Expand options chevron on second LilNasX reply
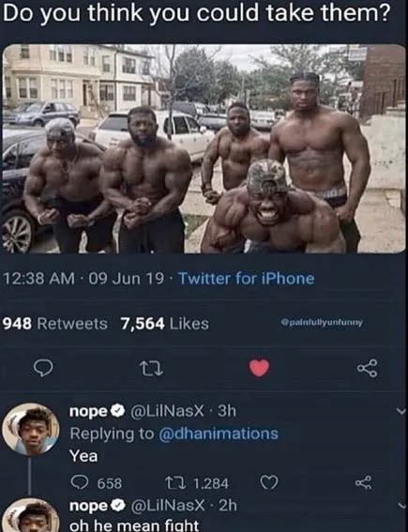 pos(400,506)
